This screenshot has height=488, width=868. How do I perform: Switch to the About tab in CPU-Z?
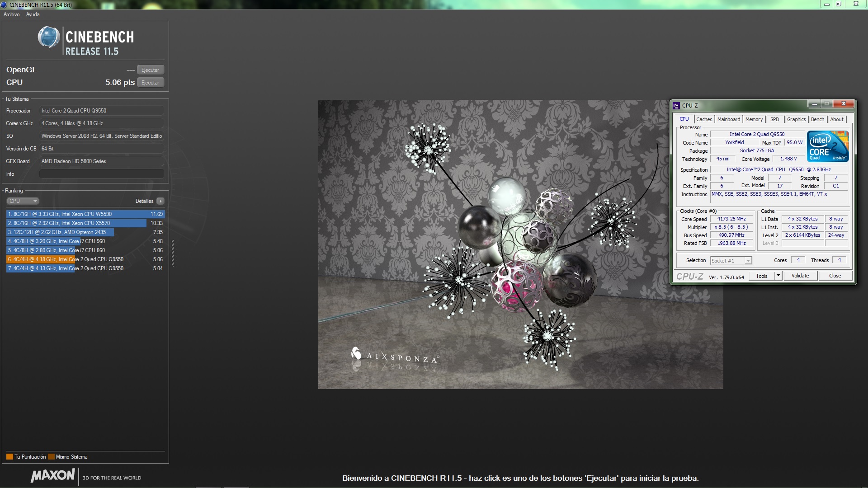[x=837, y=119]
